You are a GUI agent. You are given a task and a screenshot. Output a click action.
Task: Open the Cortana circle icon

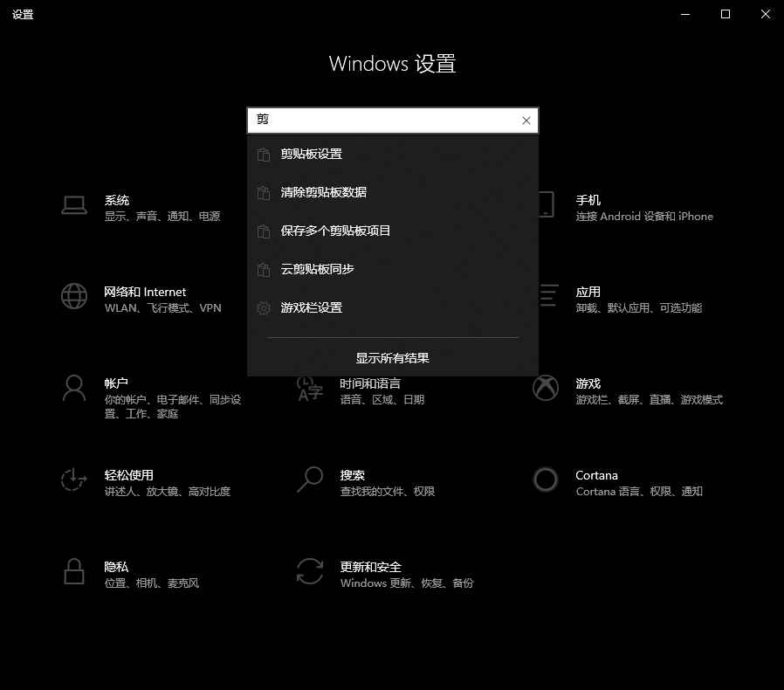tap(546, 480)
